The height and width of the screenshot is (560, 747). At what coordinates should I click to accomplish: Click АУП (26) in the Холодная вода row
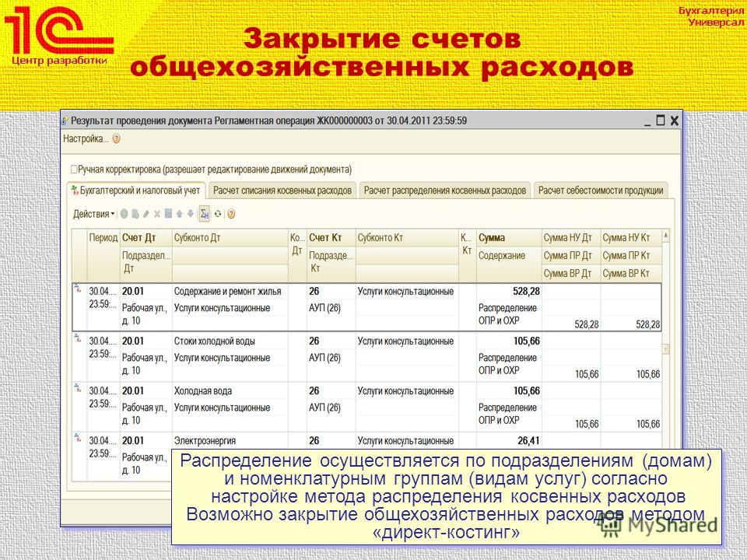coord(325,408)
